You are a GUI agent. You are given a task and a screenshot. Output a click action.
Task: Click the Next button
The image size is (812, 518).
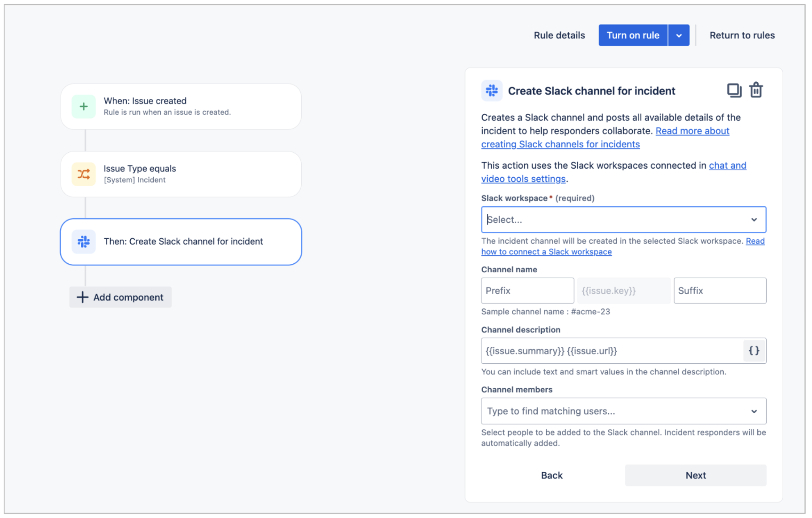[x=695, y=475]
